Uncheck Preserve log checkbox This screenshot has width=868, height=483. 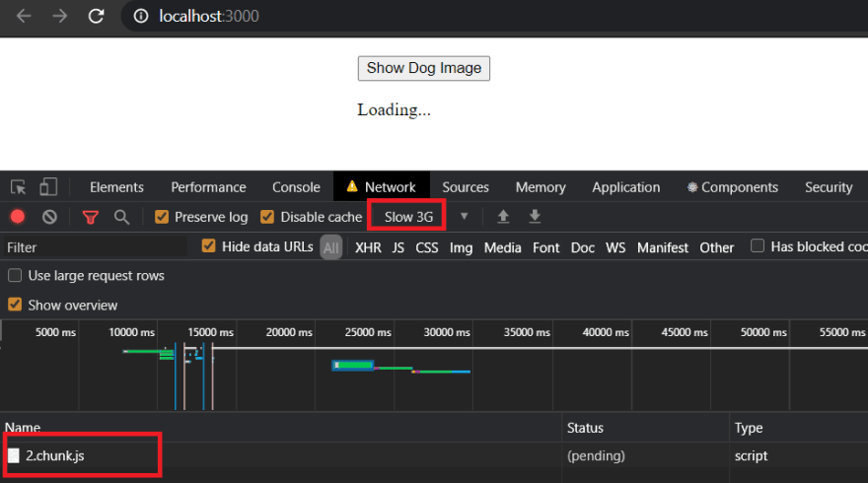click(x=162, y=217)
